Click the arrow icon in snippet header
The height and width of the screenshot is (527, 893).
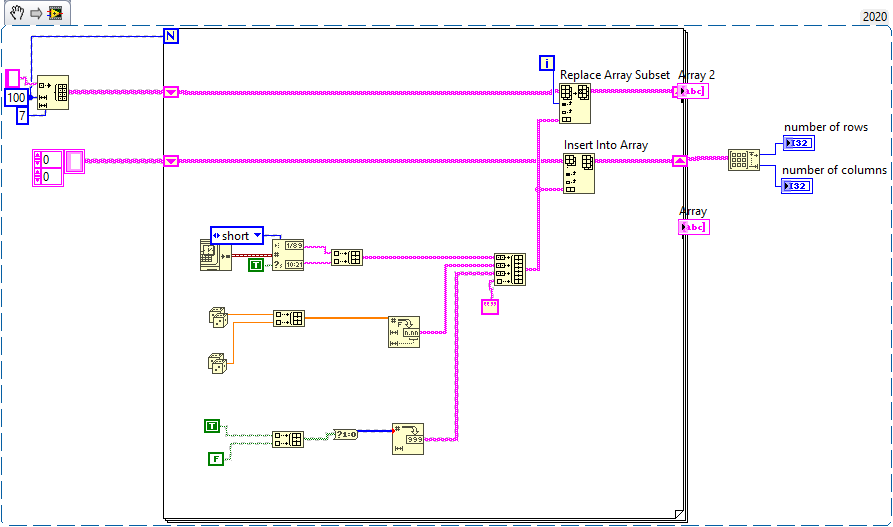point(36,13)
